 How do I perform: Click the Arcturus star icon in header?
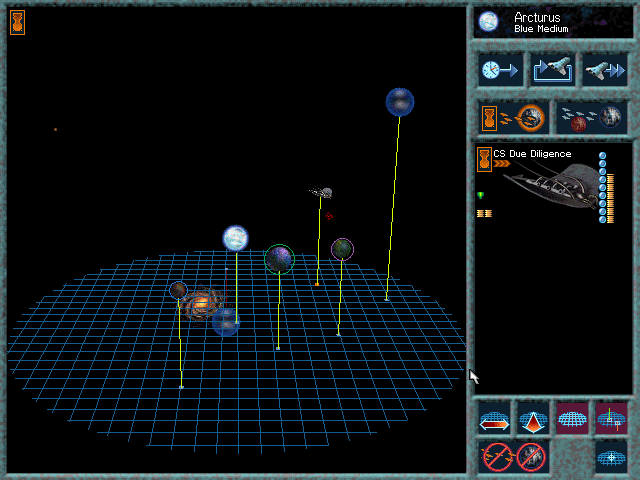(488, 22)
